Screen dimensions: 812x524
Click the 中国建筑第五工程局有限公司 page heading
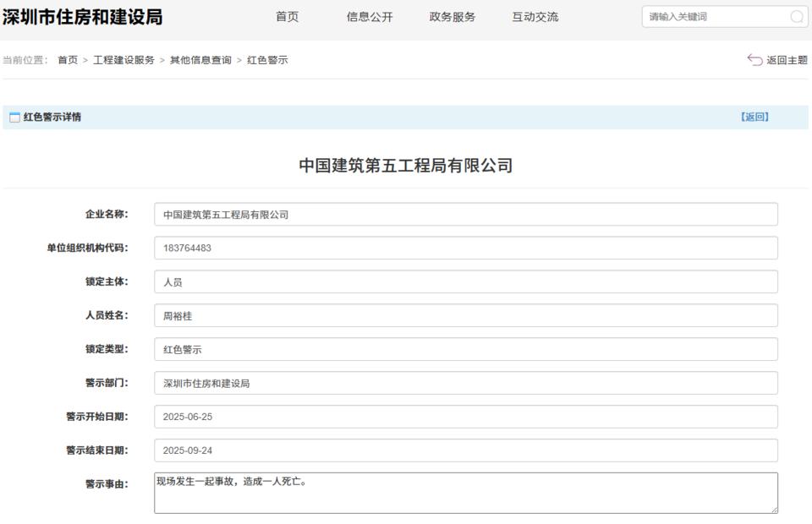click(x=406, y=166)
